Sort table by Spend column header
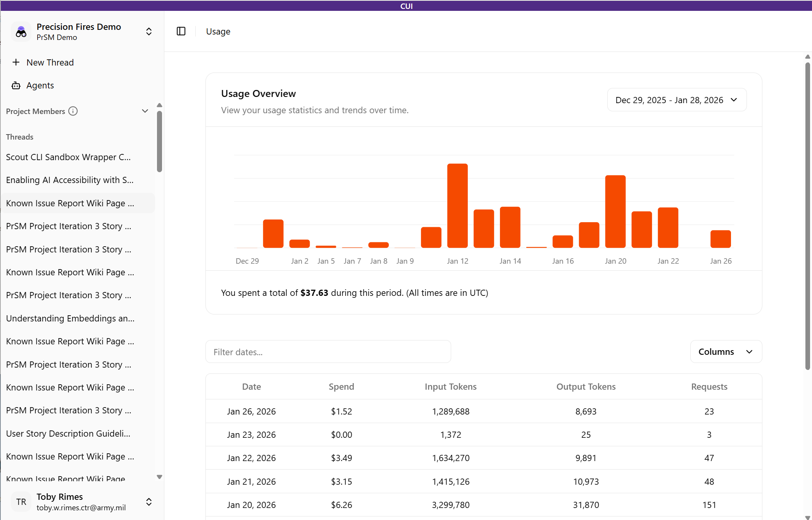Image resolution: width=812 pixels, height=520 pixels. point(341,387)
